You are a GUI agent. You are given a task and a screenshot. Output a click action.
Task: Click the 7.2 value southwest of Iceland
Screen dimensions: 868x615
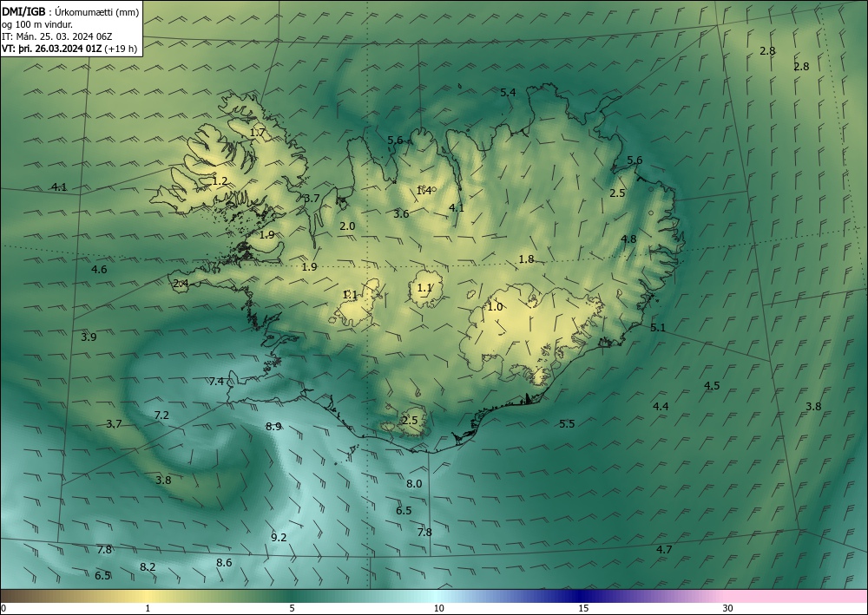point(161,415)
